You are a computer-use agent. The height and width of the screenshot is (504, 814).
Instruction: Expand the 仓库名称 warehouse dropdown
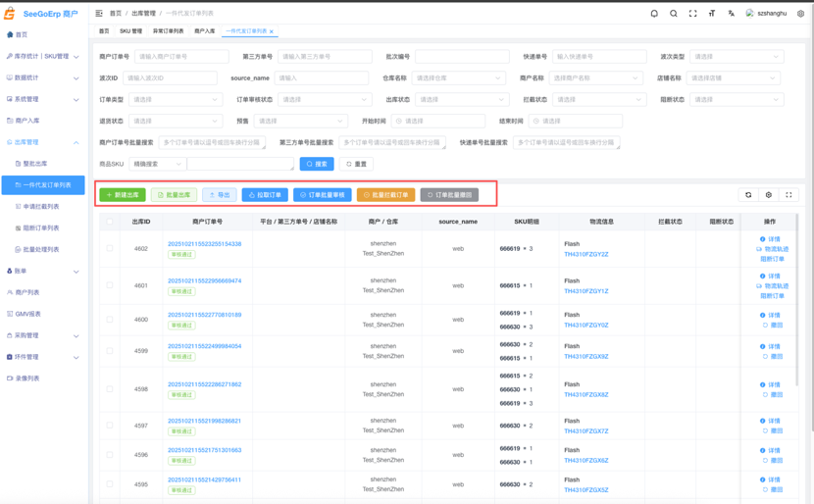coord(459,77)
